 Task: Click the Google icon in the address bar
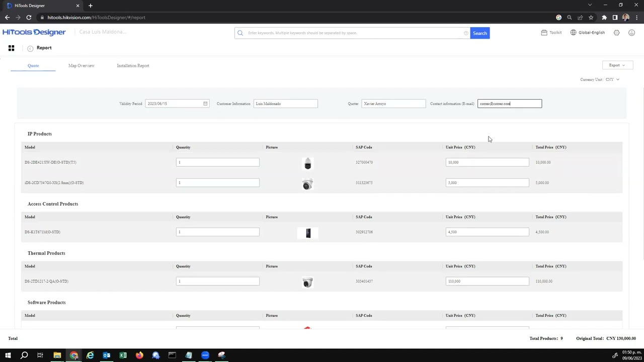[558, 18]
